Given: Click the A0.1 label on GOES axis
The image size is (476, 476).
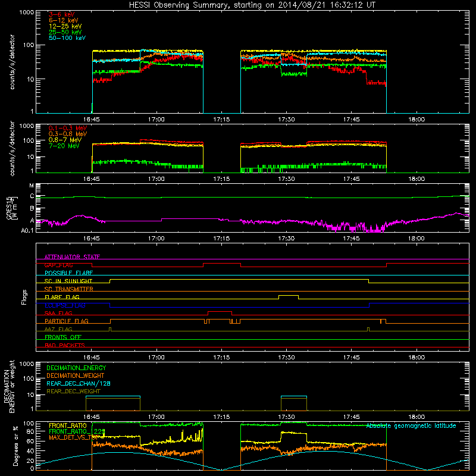Looking at the screenshot, I should (x=27, y=230).
